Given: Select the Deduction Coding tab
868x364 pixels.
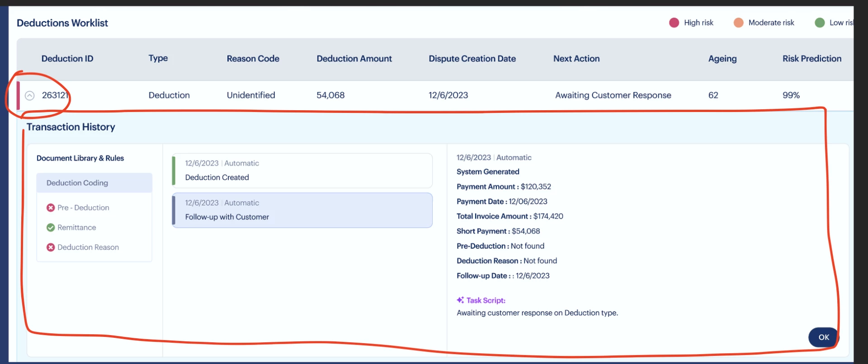Looking at the screenshot, I should 94,183.
